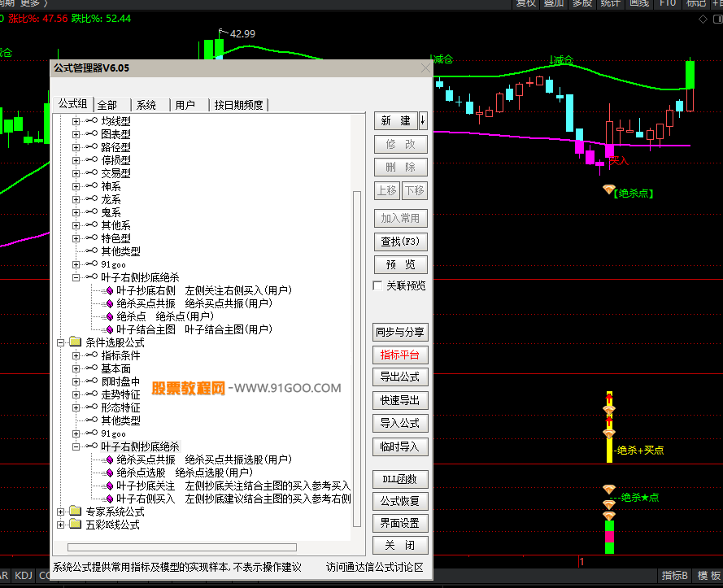Expand the 神系 tree node
The height and width of the screenshot is (588, 723).
(x=76, y=186)
